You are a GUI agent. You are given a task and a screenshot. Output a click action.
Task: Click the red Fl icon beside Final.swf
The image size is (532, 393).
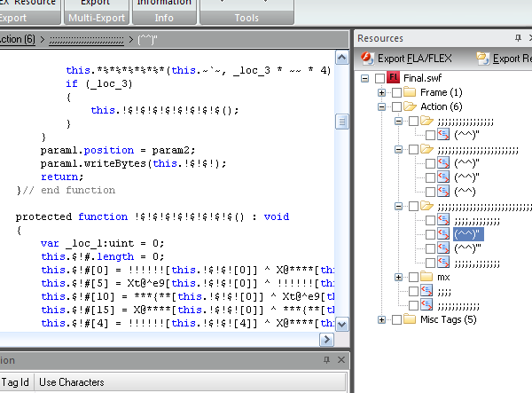[393, 78]
